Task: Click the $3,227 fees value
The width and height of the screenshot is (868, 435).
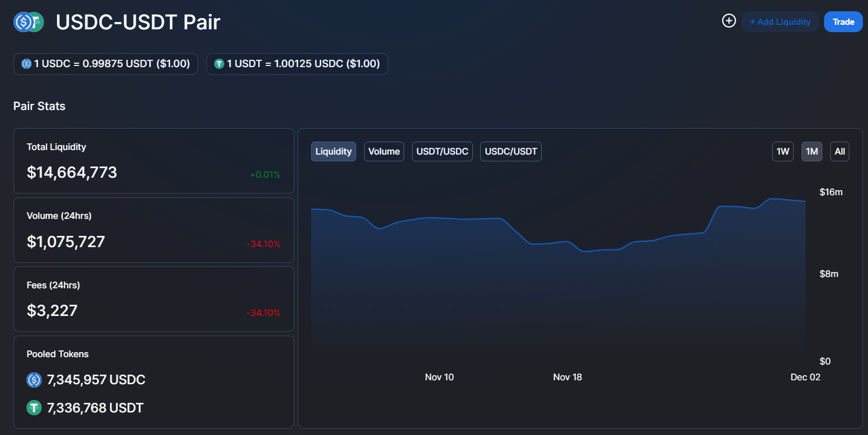Action: [52, 310]
